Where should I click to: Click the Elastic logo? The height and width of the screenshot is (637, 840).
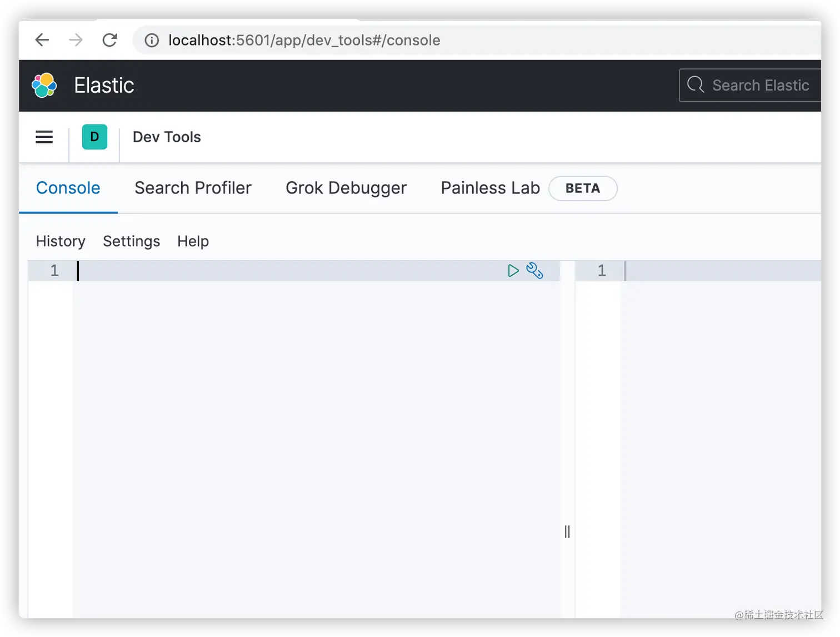pyautogui.click(x=44, y=85)
